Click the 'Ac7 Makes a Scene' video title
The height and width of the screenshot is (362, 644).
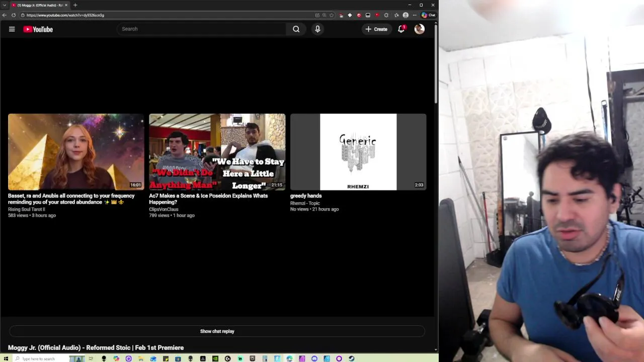pos(208,199)
